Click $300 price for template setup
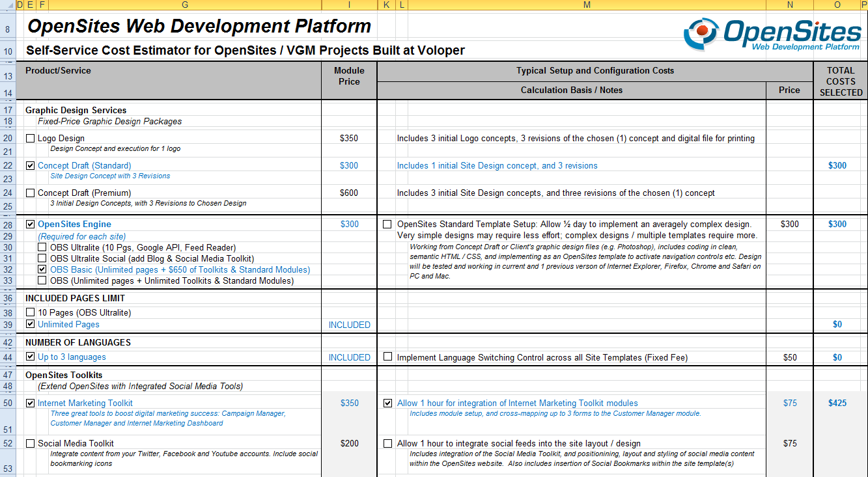This screenshot has width=868, height=477. coord(790,225)
